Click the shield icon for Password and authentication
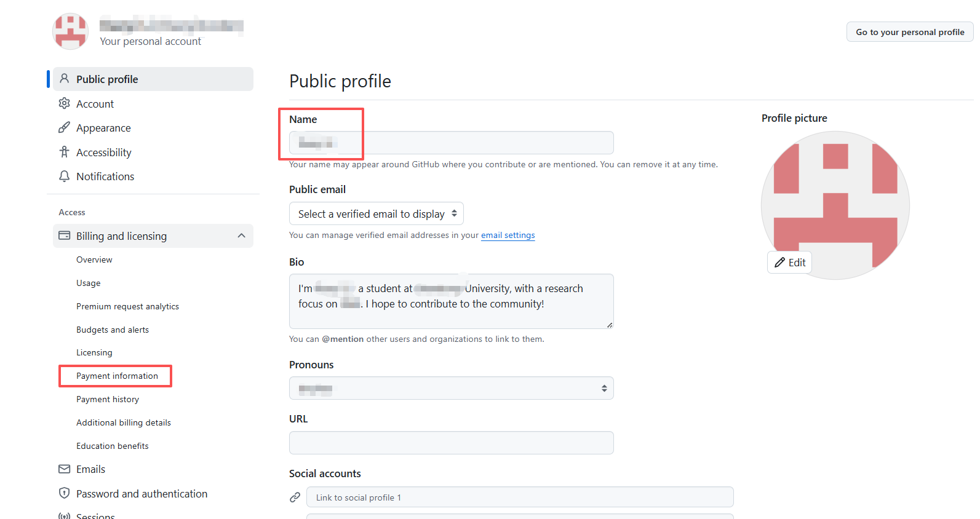The image size is (980, 519). (64, 493)
